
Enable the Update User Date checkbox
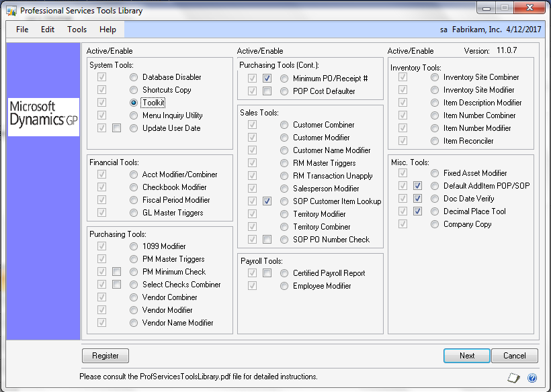coord(117,128)
